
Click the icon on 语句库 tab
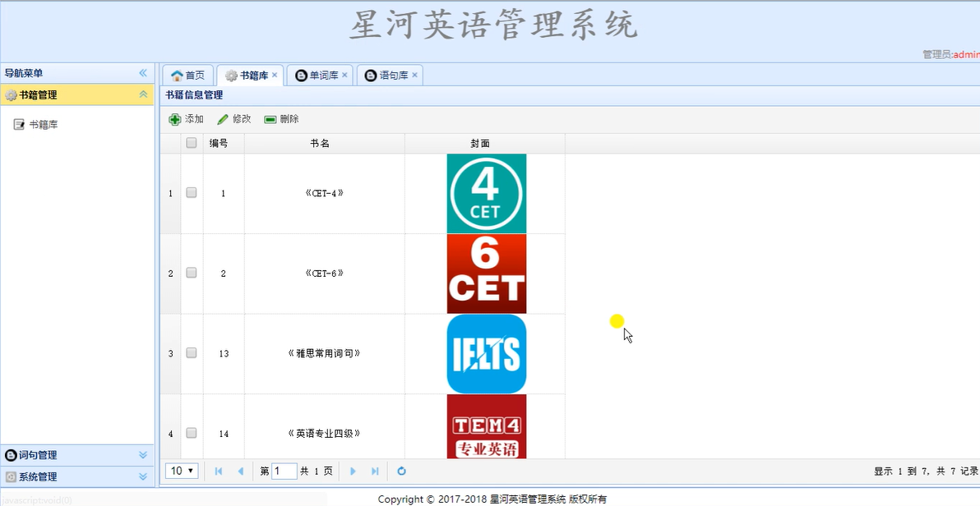pyautogui.click(x=372, y=76)
